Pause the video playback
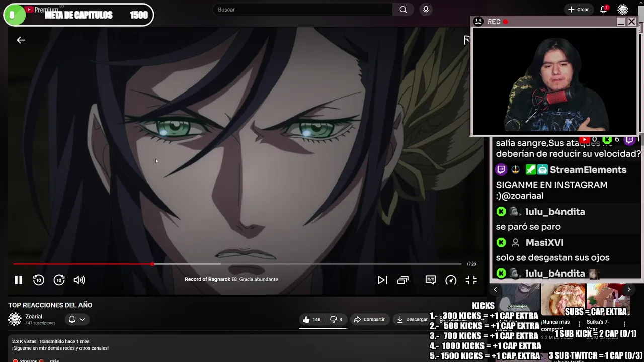This screenshot has height=362, width=644. [x=18, y=280]
